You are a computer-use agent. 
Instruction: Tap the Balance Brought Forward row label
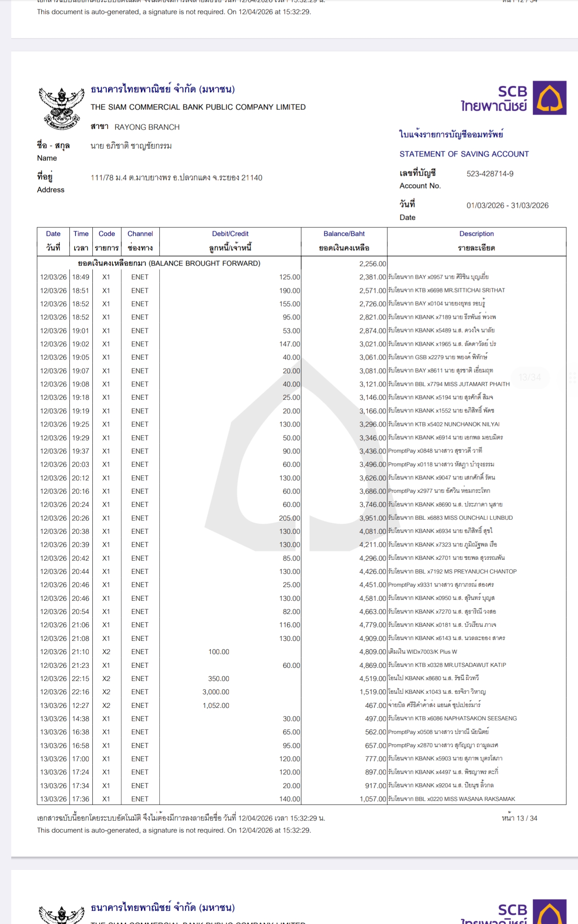(169, 263)
